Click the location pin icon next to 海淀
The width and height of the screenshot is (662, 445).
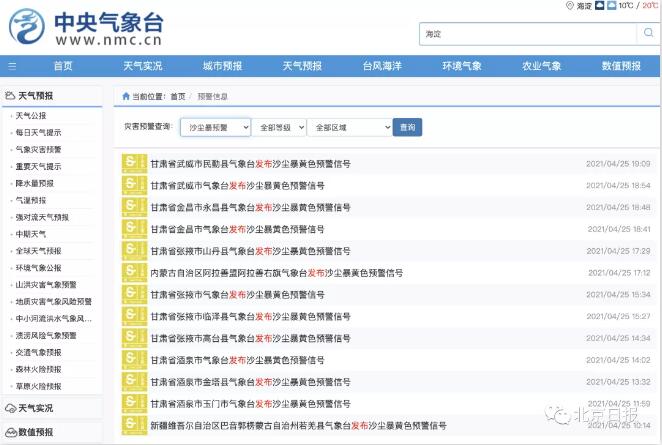(568, 6)
